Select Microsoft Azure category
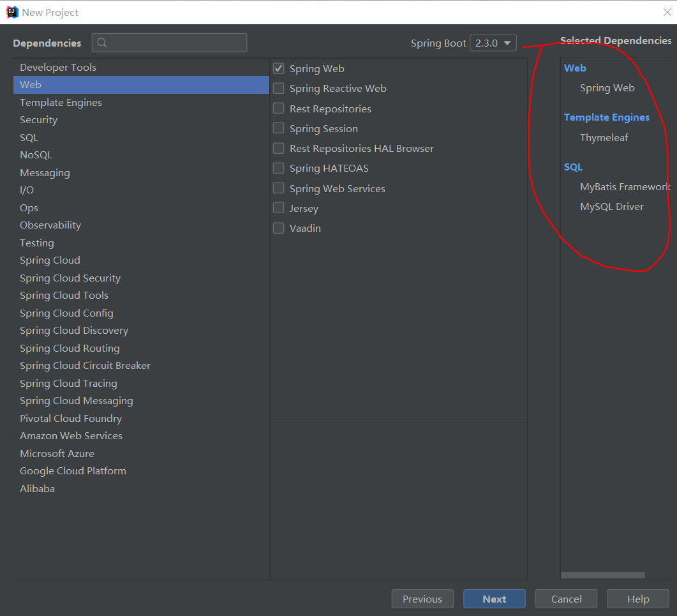677x616 pixels. coord(141,453)
